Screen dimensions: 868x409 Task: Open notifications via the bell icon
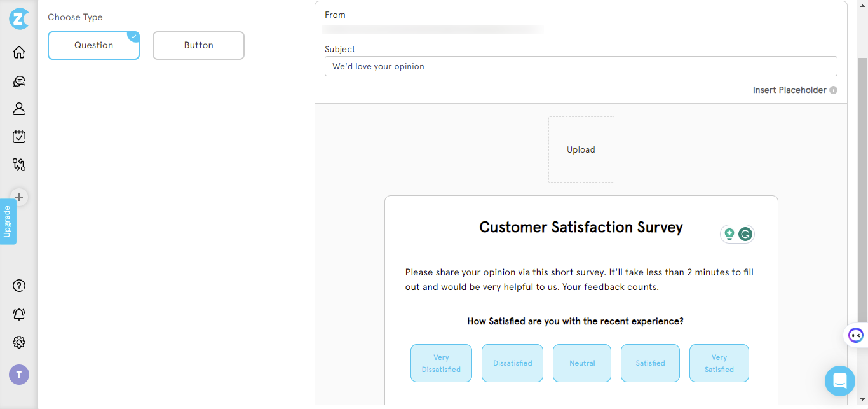[18, 314]
